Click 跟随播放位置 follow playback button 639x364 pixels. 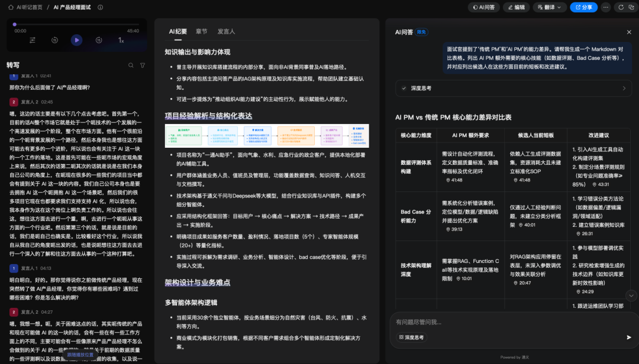[x=80, y=355]
